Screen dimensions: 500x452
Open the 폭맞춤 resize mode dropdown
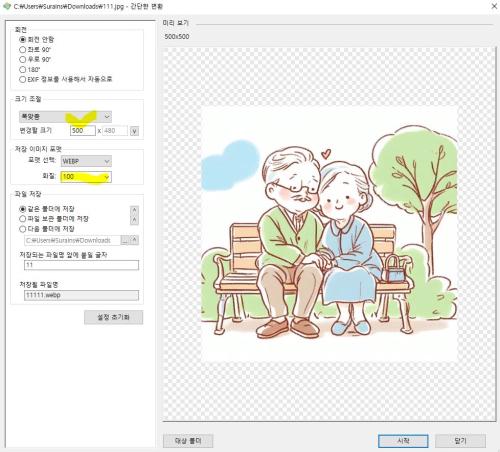pos(65,117)
